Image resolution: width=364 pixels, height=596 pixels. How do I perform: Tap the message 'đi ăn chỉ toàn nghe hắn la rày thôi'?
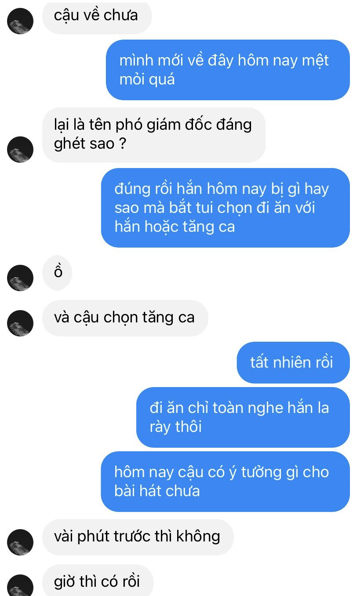point(243,417)
